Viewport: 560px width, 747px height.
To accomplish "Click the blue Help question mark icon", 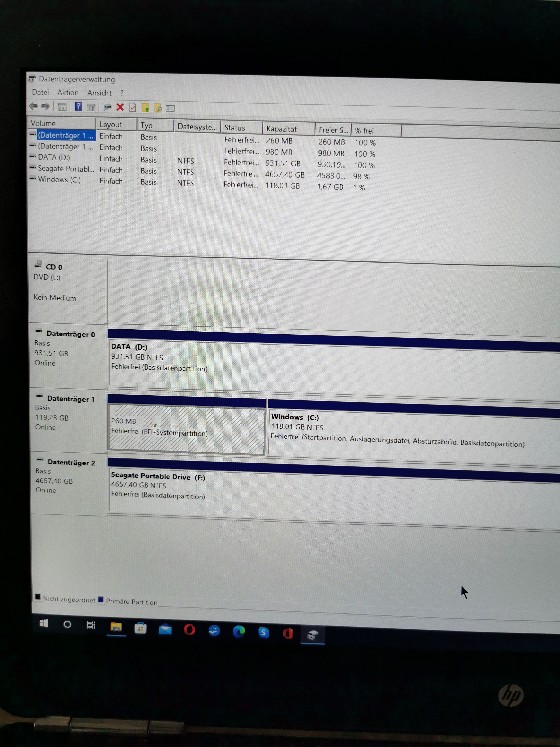I will (x=78, y=107).
